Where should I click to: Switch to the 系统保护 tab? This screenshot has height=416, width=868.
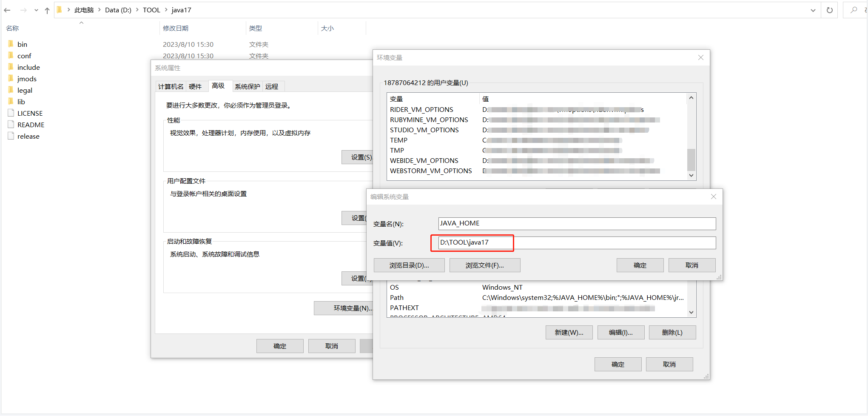click(247, 86)
